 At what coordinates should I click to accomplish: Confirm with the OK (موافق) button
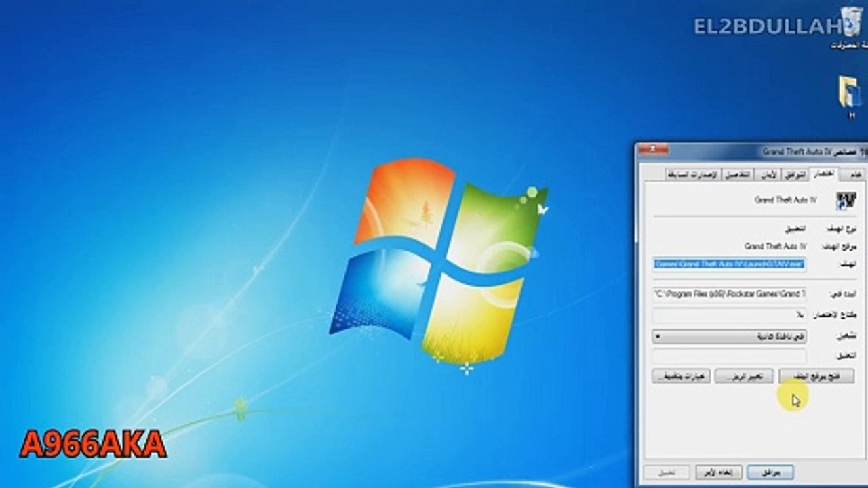click(770, 472)
